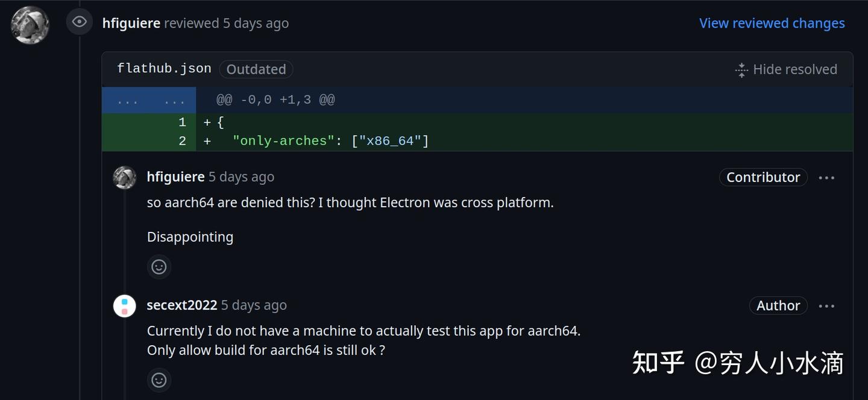Screen dimensions: 868x400
Task: Toggle the Outdated label on flathub.json
Action: point(256,69)
